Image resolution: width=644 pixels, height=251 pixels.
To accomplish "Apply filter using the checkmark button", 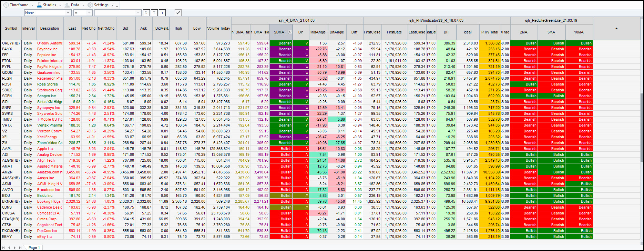I will pyautogui.click(x=178, y=13).
